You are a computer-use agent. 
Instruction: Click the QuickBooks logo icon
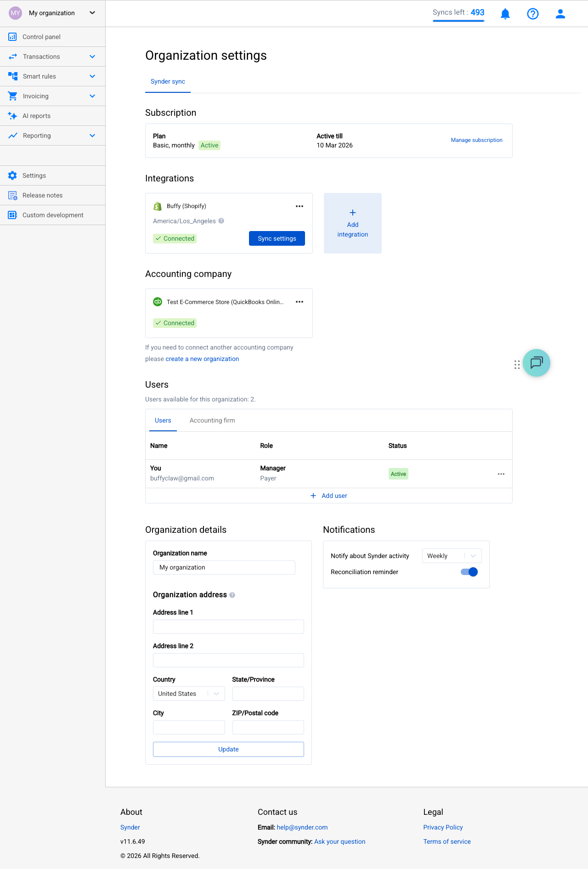click(158, 302)
